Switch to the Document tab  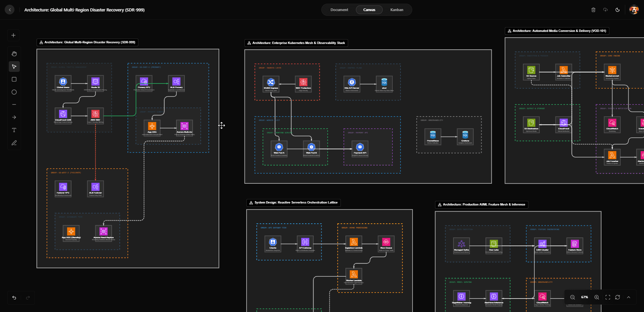339,10
